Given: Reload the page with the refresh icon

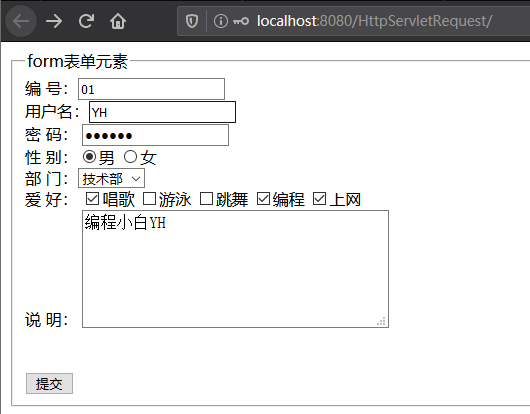Looking at the screenshot, I should (86, 21).
